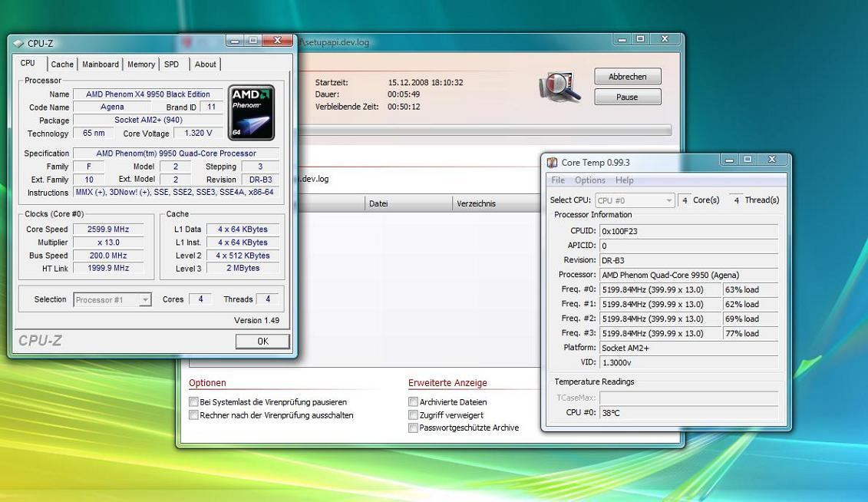Click the Core Temp title bar icon
This screenshot has height=502, width=868.
click(552, 162)
